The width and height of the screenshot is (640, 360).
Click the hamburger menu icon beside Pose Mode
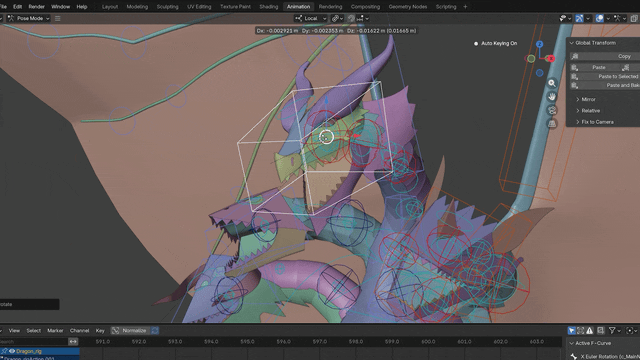click(58, 18)
